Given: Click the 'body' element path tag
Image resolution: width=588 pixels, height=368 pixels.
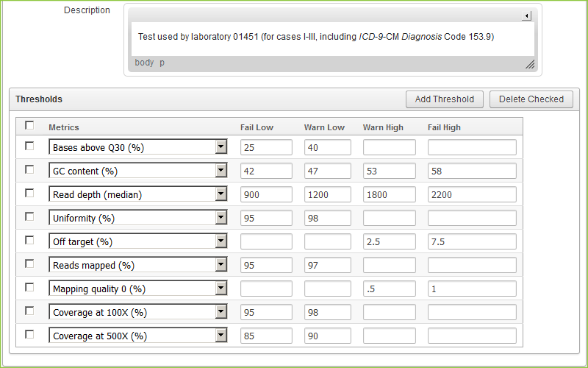Looking at the screenshot, I should 144,63.
